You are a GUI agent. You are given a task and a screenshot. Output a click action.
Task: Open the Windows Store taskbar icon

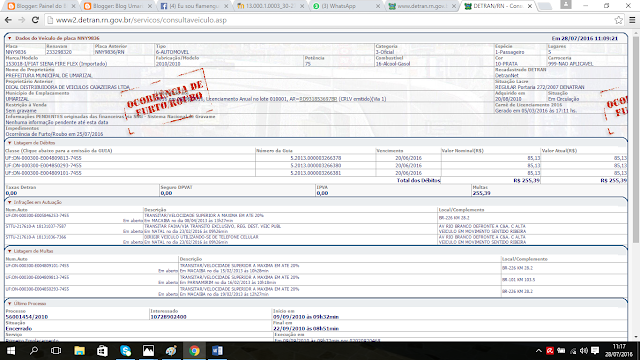click(102, 351)
